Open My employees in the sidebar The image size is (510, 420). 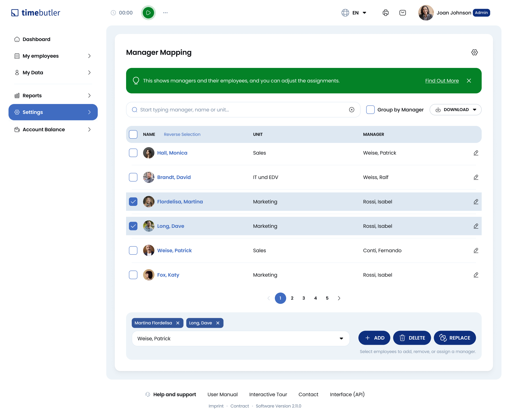(40, 56)
